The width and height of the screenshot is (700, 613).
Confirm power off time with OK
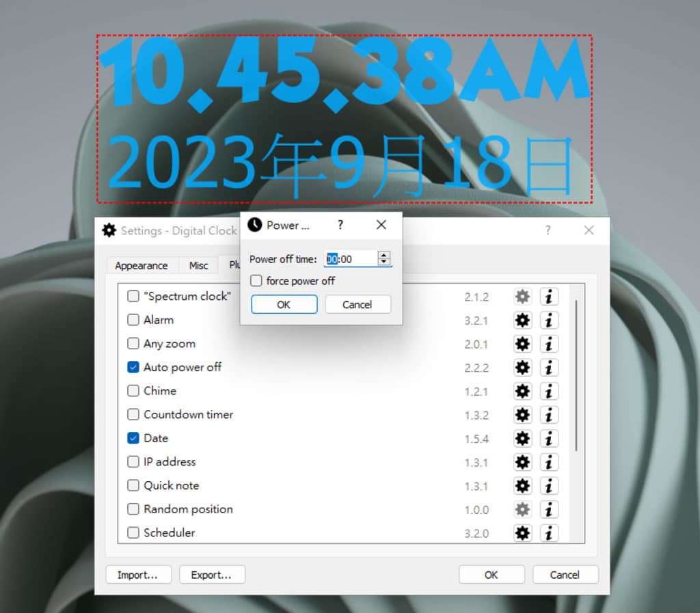click(284, 305)
